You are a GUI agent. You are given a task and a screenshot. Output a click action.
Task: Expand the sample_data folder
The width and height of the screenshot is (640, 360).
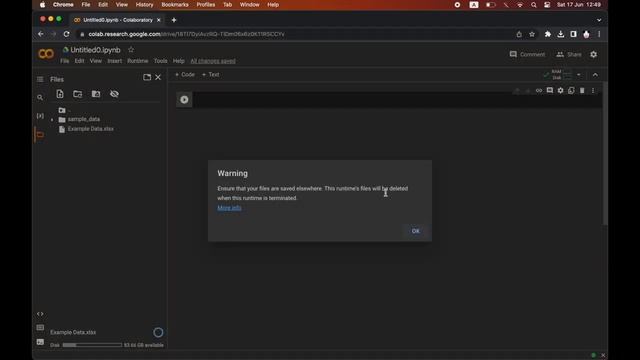[52, 120]
